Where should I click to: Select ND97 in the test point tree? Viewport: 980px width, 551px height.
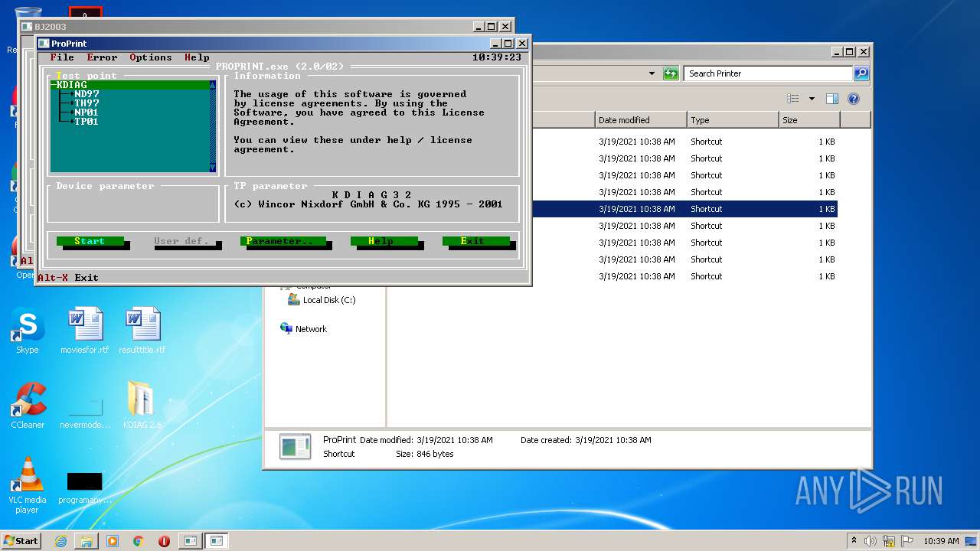pos(87,94)
